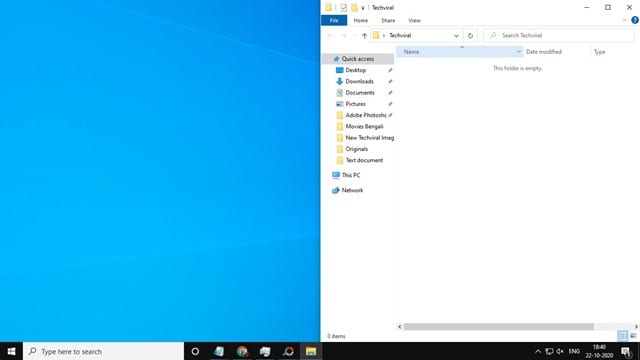Go up one folder level arrow
The height and width of the screenshot is (360, 640).
(364, 36)
